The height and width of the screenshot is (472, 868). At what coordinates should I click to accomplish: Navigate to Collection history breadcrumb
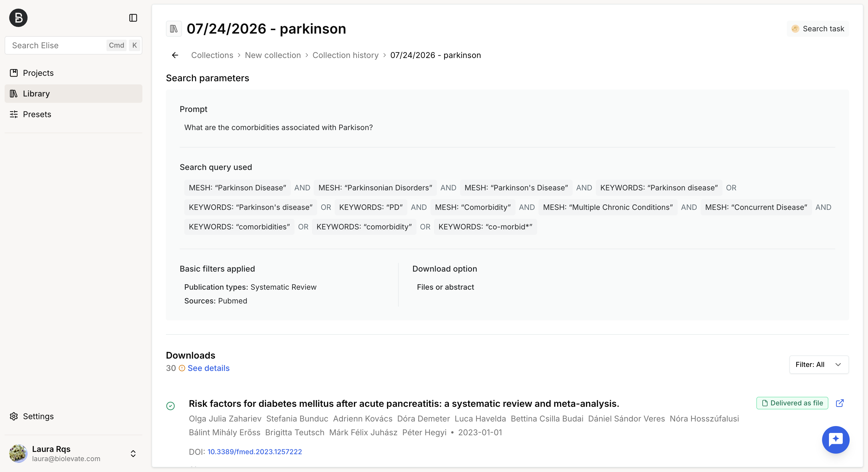click(345, 55)
